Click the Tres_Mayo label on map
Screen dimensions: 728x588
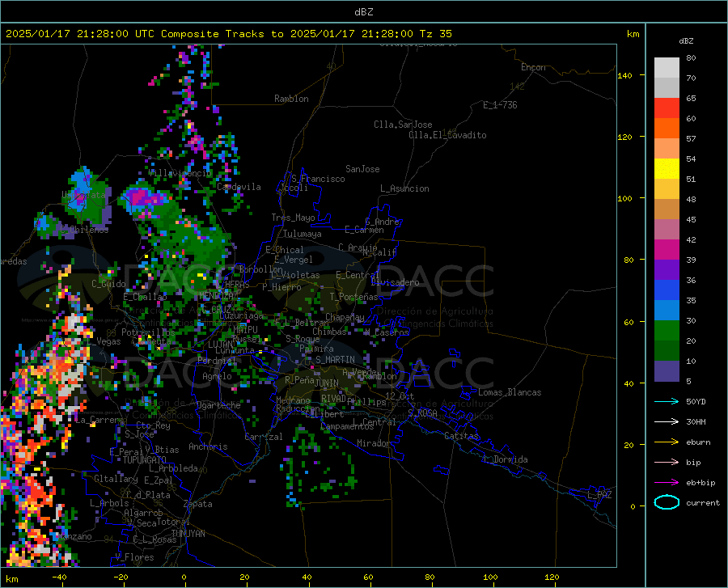click(x=293, y=218)
